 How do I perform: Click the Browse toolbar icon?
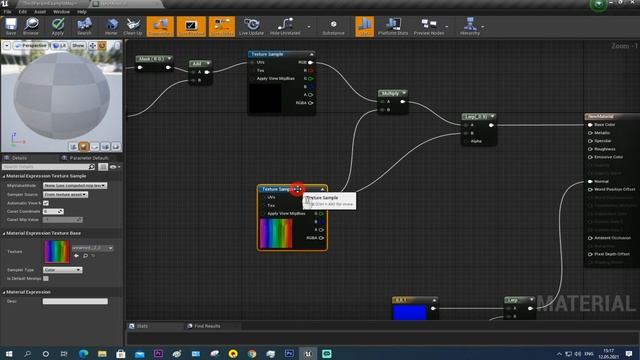tap(31, 26)
